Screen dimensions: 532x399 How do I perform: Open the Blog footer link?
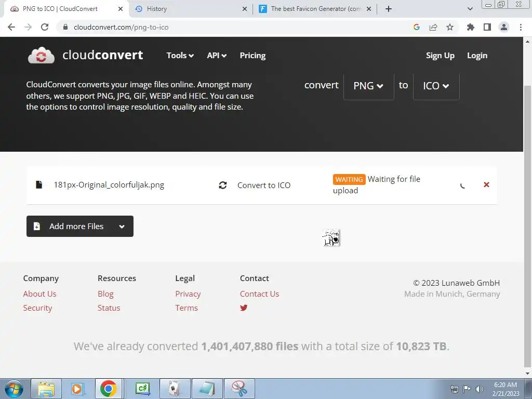tap(105, 294)
